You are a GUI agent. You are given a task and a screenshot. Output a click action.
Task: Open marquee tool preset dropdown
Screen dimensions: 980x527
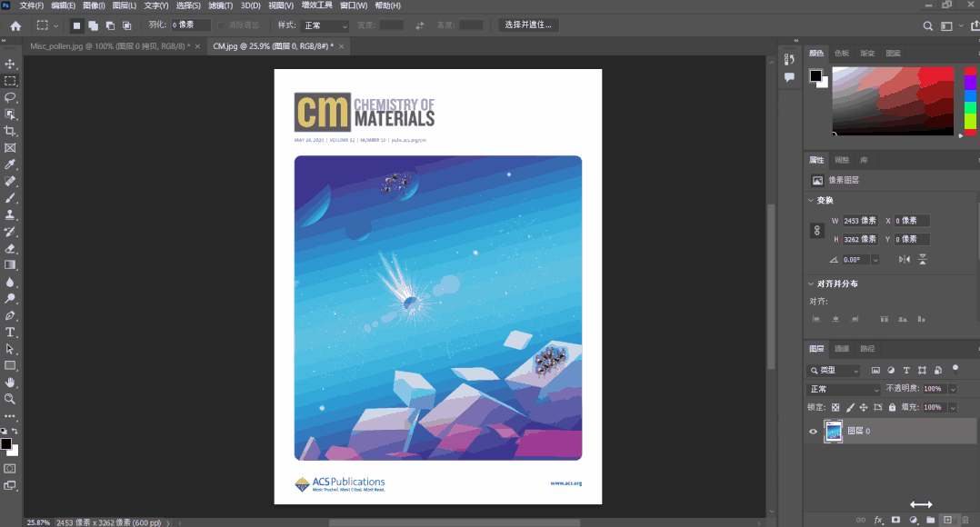tap(56, 25)
